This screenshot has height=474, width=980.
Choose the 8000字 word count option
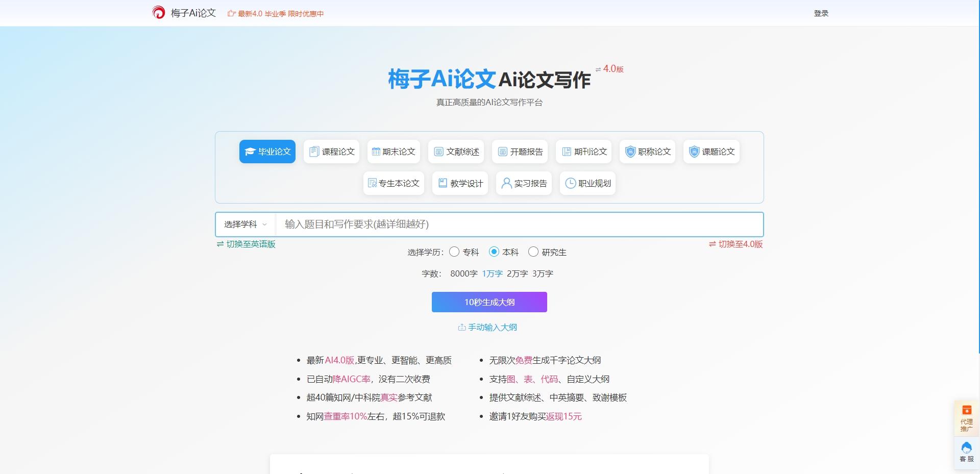[x=464, y=273]
